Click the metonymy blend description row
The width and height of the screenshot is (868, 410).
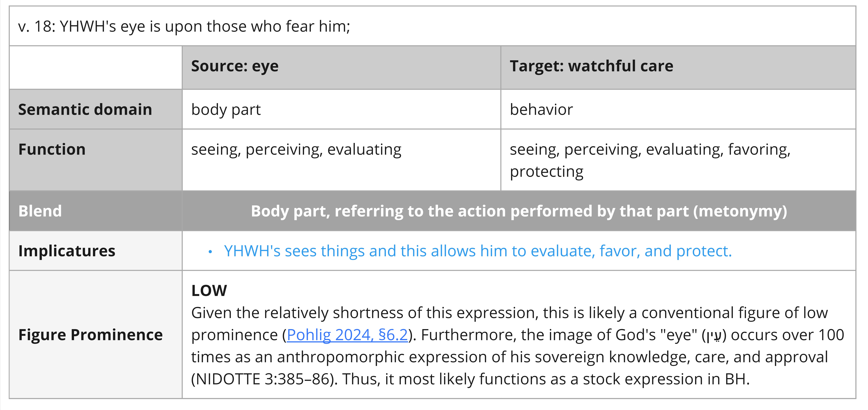pyautogui.click(x=519, y=211)
